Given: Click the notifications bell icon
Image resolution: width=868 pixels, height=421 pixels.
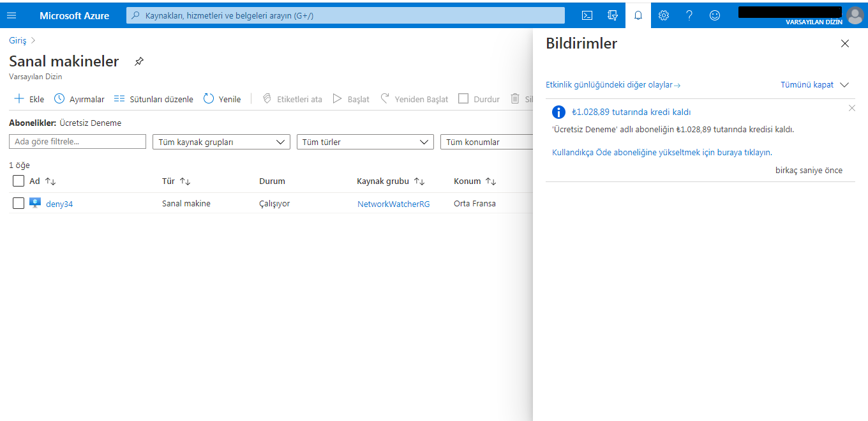Looking at the screenshot, I should coord(638,15).
